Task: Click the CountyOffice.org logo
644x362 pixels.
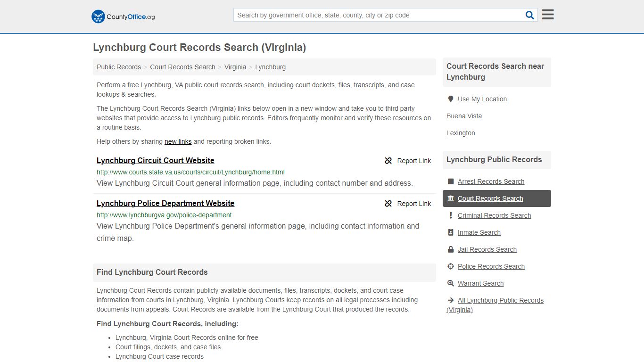Action: [x=123, y=16]
